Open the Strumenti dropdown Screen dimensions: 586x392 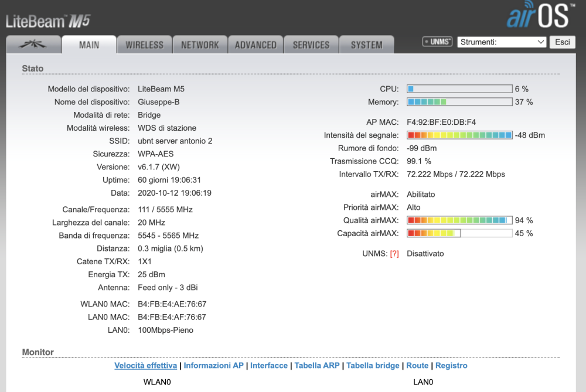(x=502, y=42)
